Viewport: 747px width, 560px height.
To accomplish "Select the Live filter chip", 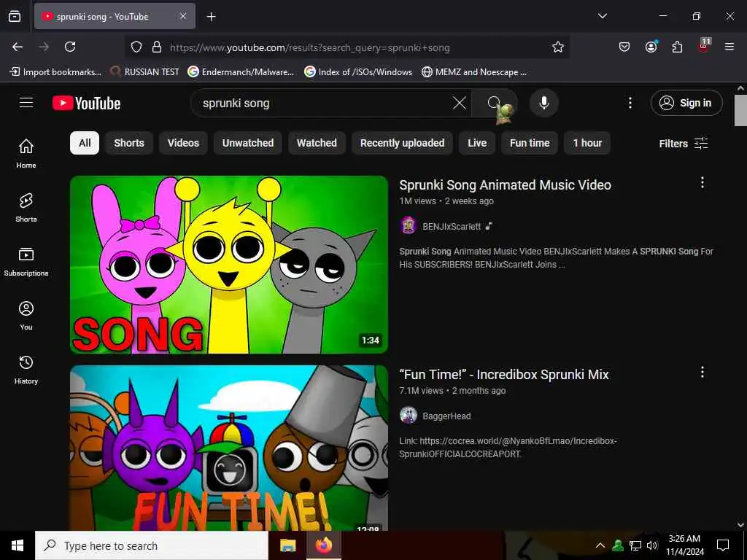I will [477, 143].
